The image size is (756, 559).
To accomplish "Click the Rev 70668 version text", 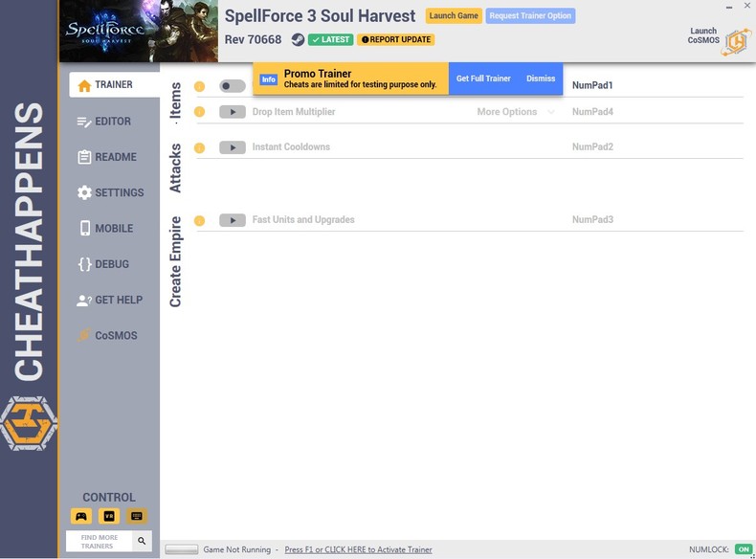I will coord(254,39).
